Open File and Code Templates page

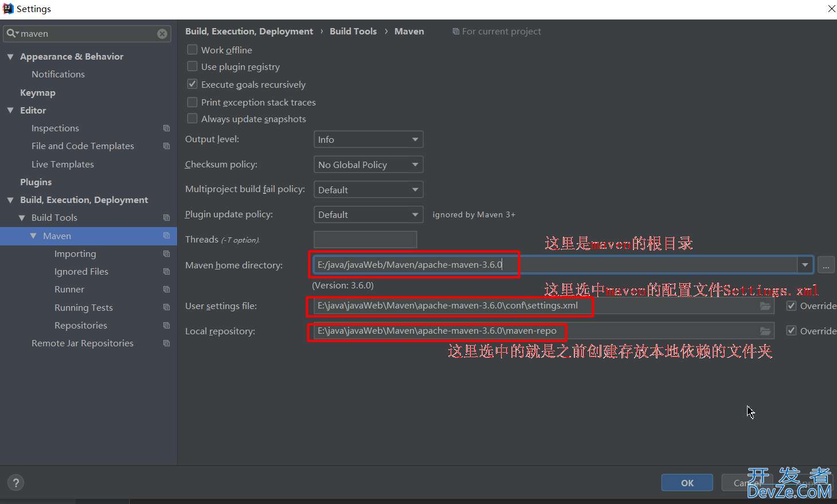pos(83,146)
